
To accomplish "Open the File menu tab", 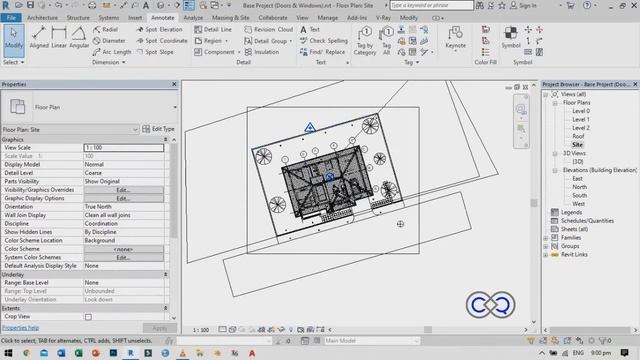I will coord(11,18).
